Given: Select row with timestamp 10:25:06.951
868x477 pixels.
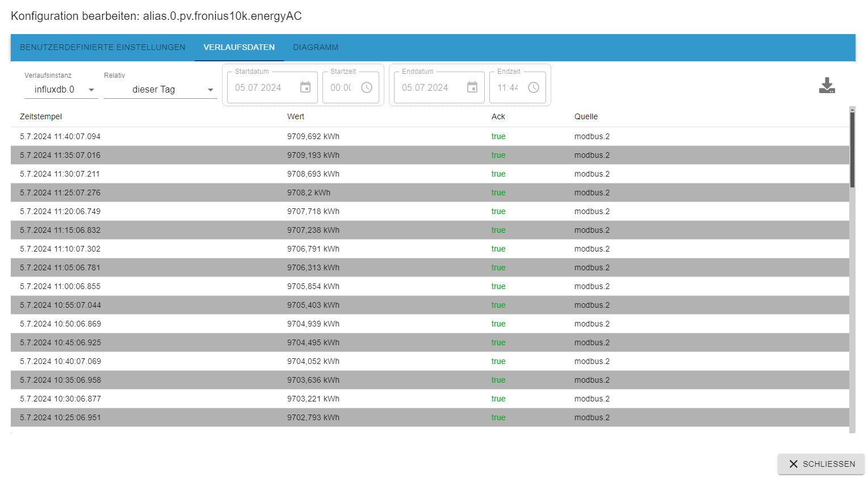Looking at the screenshot, I should [x=430, y=417].
